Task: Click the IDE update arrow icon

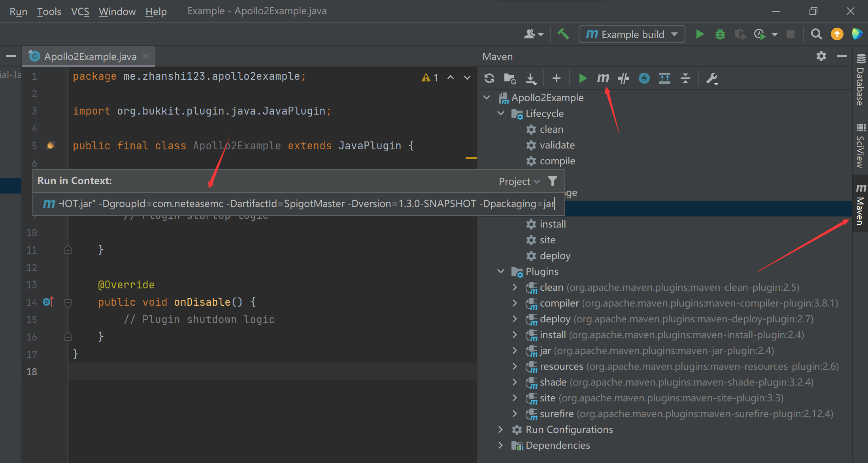Action: pyautogui.click(x=837, y=34)
